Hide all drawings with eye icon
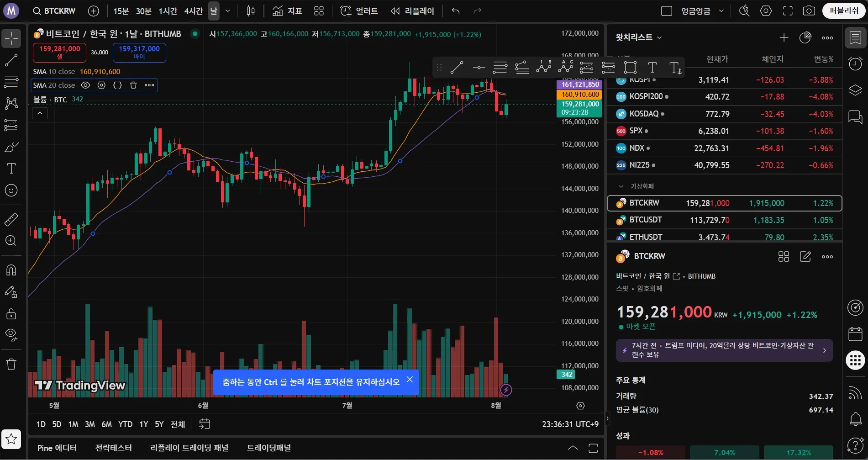 11,335
